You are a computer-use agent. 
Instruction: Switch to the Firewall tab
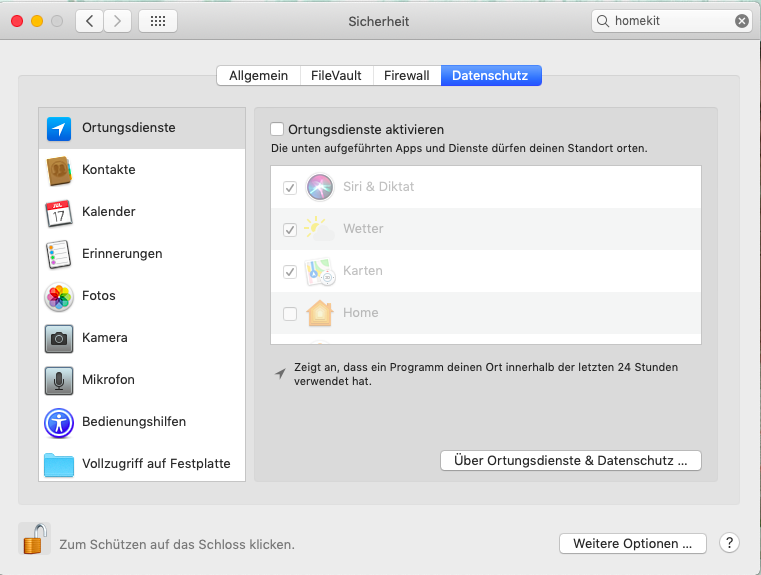click(x=406, y=75)
